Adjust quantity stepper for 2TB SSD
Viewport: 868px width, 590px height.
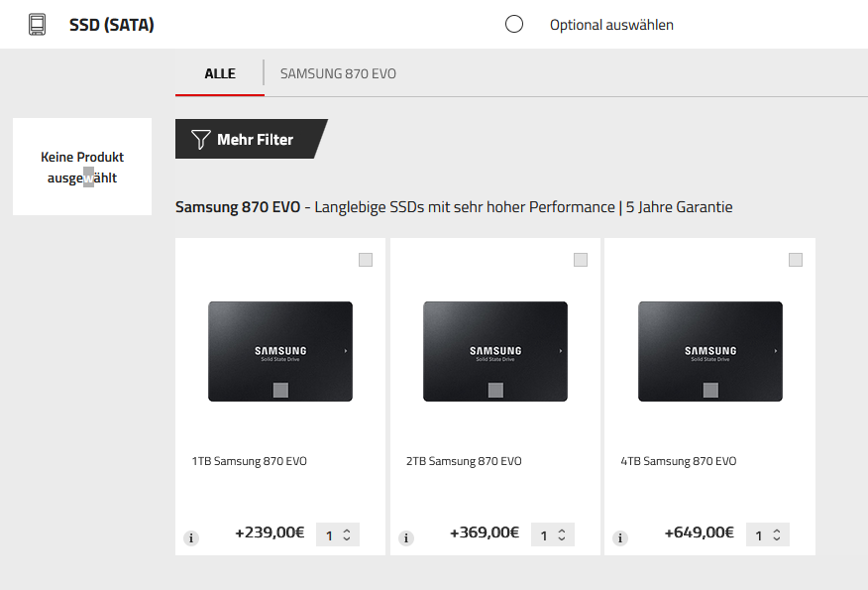click(553, 534)
